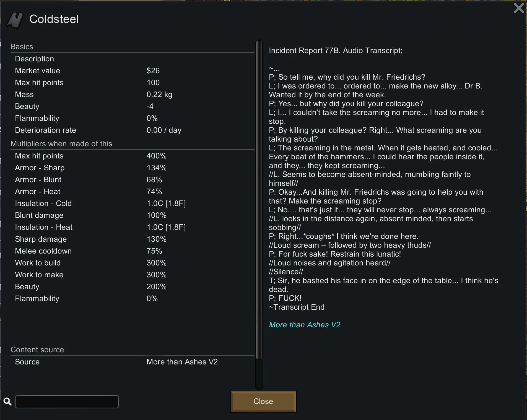Click the magnifying glass search icon
527x420 pixels.
tap(7, 401)
